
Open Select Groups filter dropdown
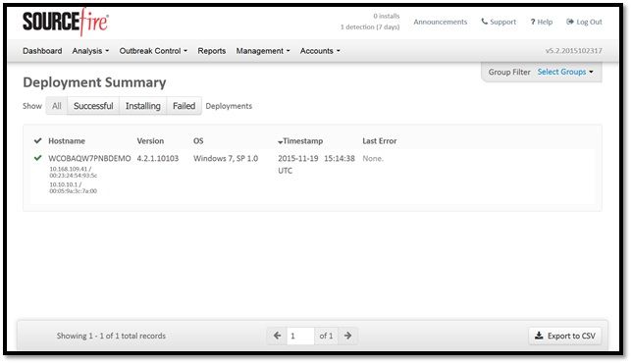tap(565, 72)
